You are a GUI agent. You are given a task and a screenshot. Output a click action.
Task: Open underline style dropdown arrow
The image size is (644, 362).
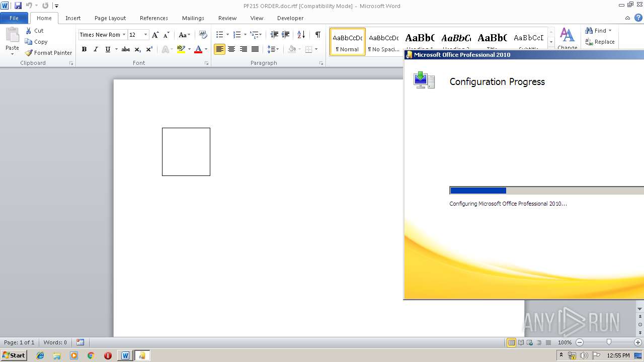pyautogui.click(x=116, y=49)
